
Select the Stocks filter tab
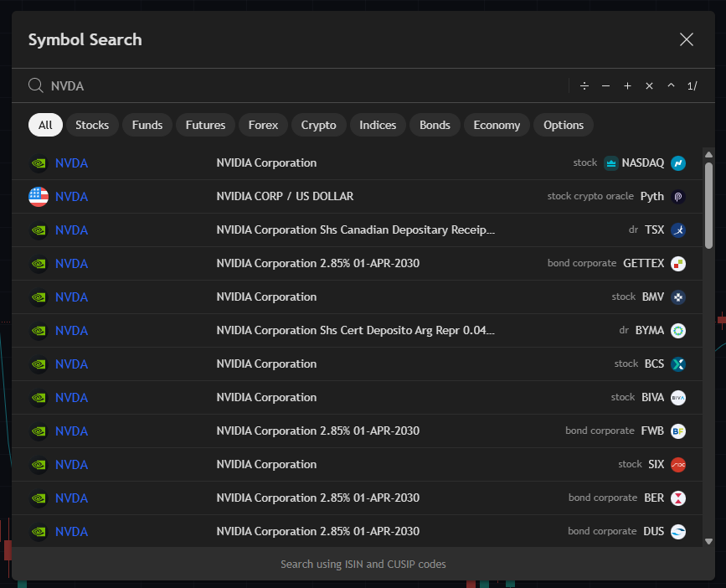(x=92, y=125)
